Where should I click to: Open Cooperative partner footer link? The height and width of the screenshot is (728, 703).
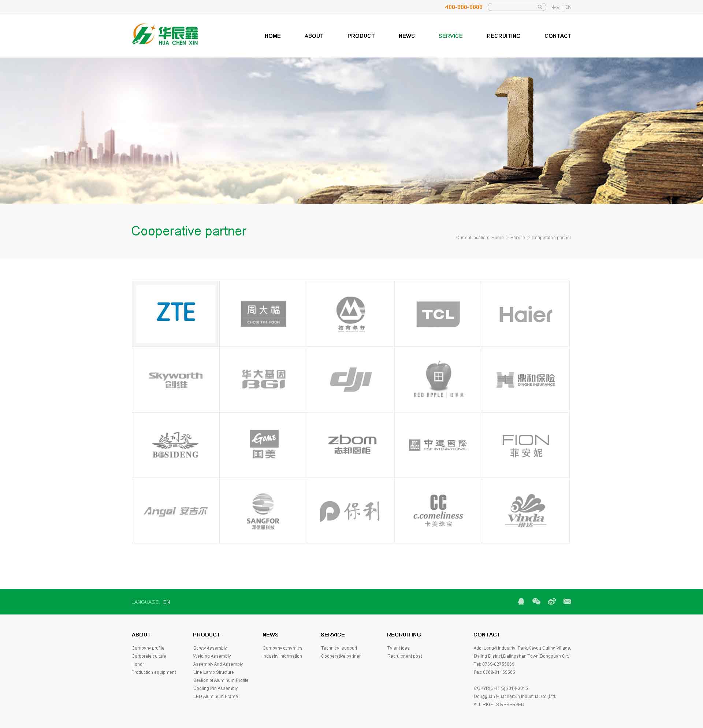(x=341, y=656)
